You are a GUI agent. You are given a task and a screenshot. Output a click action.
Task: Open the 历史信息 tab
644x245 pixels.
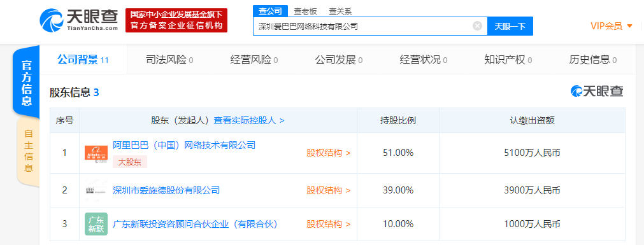coord(592,60)
